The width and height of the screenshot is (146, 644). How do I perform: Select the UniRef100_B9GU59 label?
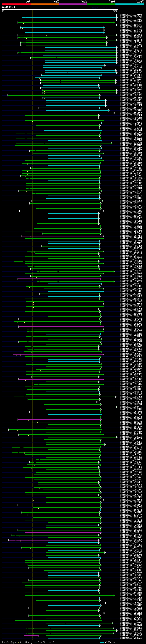coord(131,216)
